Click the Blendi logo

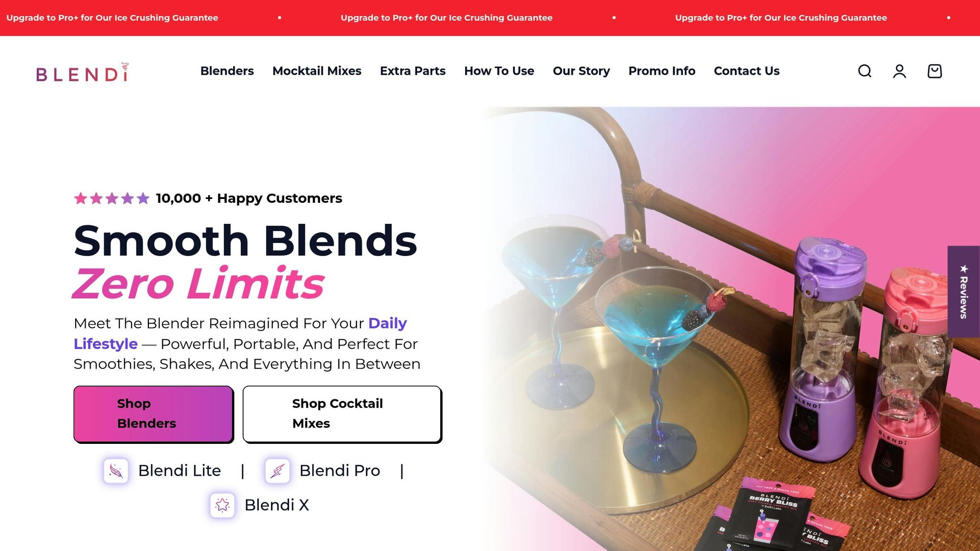pyautogui.click(x=83, y=72)
